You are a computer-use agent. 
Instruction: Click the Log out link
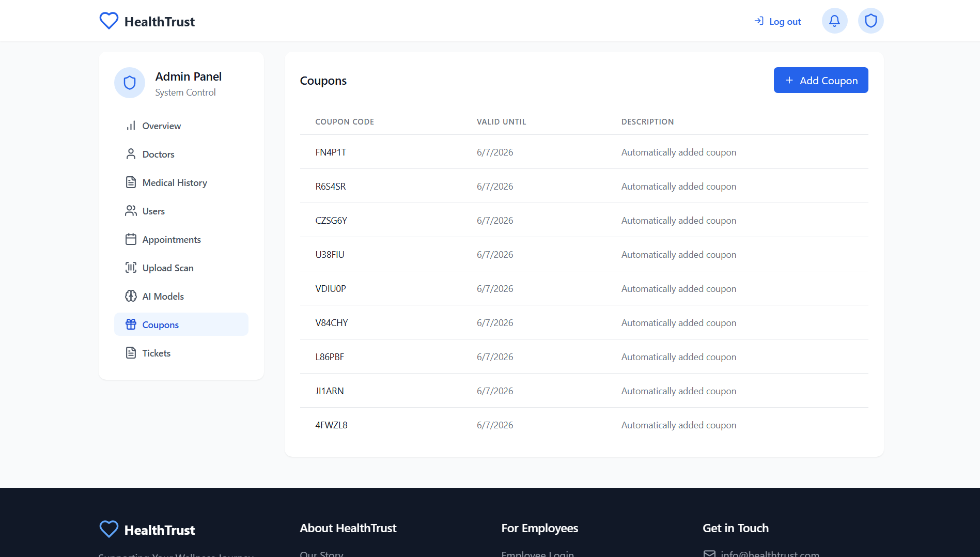pos(777,21)
